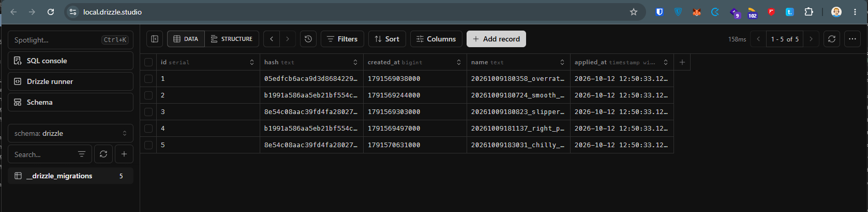Check the checkbox for row 2
Screen dimensions: 868x212
coord(148,95)
